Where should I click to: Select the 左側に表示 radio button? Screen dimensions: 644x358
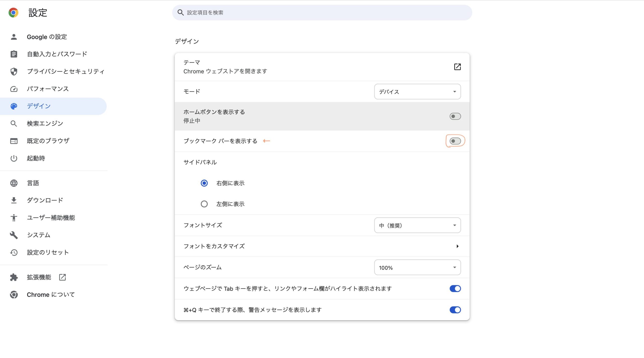pyautogui.click(x=204, y=204)
